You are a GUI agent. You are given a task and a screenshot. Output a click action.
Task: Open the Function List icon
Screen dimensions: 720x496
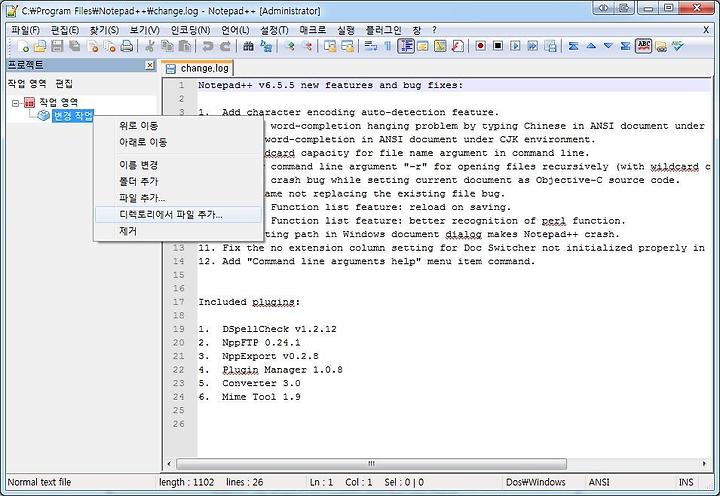458,46
